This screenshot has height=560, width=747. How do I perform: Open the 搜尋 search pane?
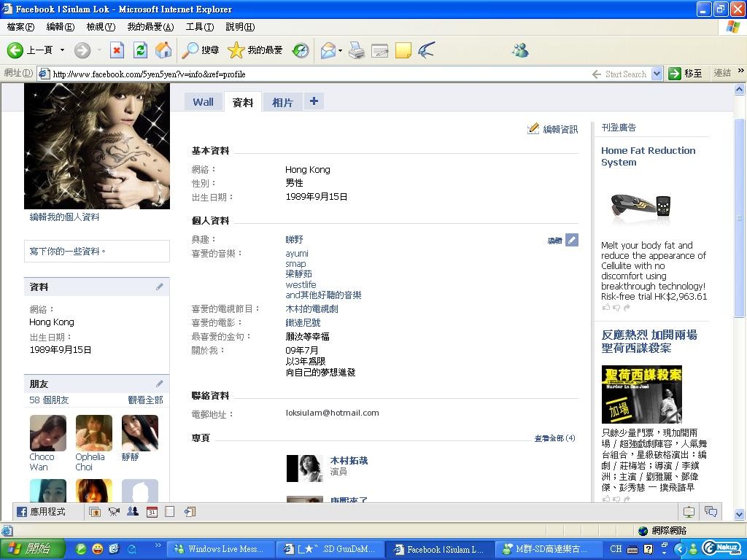coord(201,50)
